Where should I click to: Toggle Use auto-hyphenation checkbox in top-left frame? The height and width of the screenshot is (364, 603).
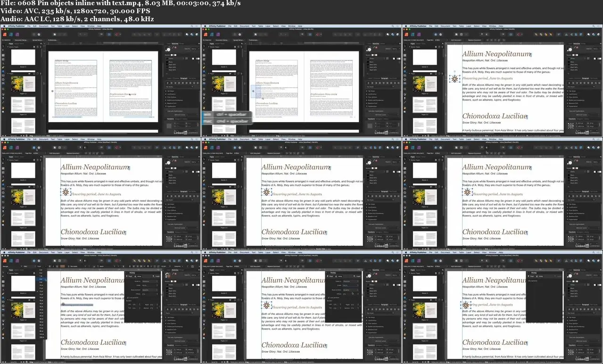point(166,111)
